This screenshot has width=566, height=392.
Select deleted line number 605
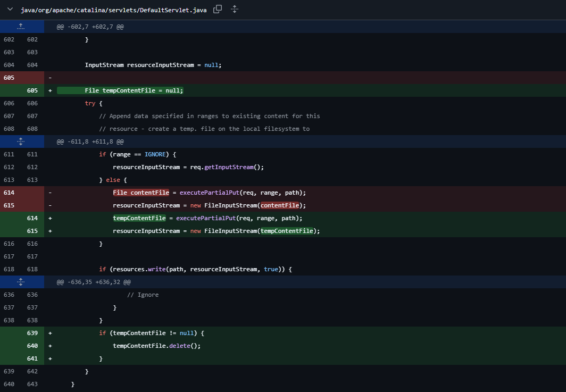(9, 78)
